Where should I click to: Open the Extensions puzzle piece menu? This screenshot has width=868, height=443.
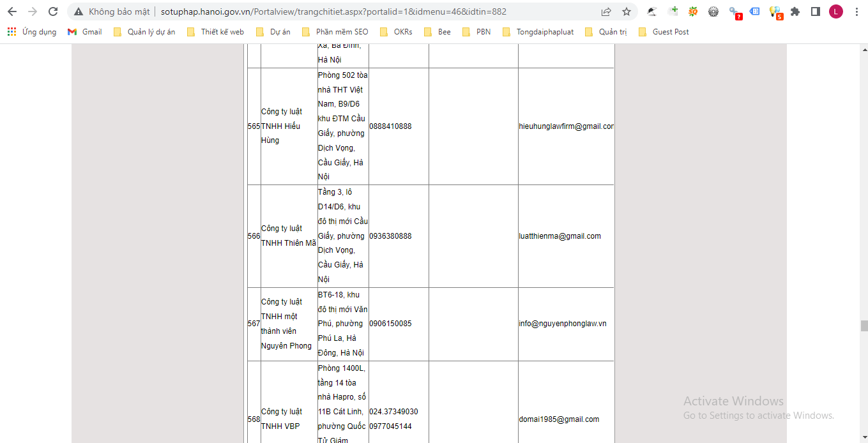coord(795,11)
